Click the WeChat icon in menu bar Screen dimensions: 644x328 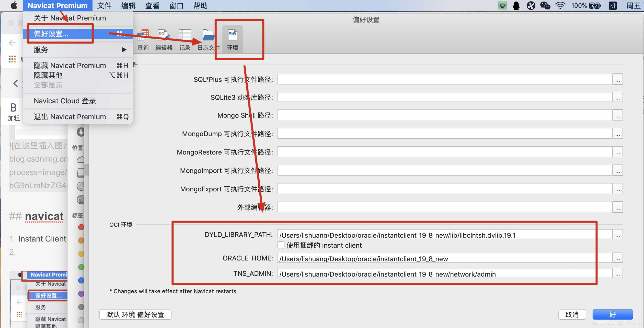[x=545, y=6]
